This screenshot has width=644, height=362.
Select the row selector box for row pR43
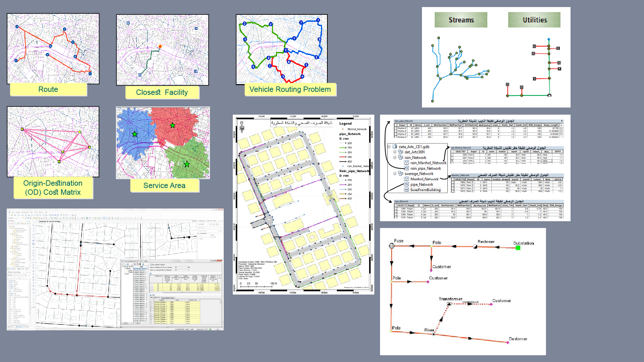pos(396,128)
